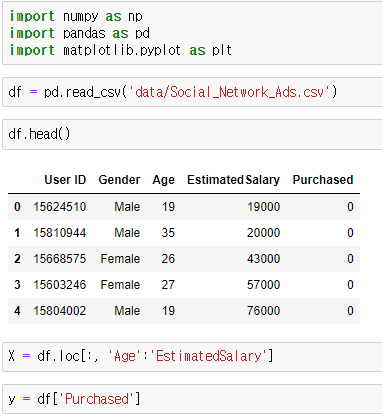Image resolution: width=382 pixels, height=417 pixels.
Task: Click salary value 76000
Action: pos(263,311)
